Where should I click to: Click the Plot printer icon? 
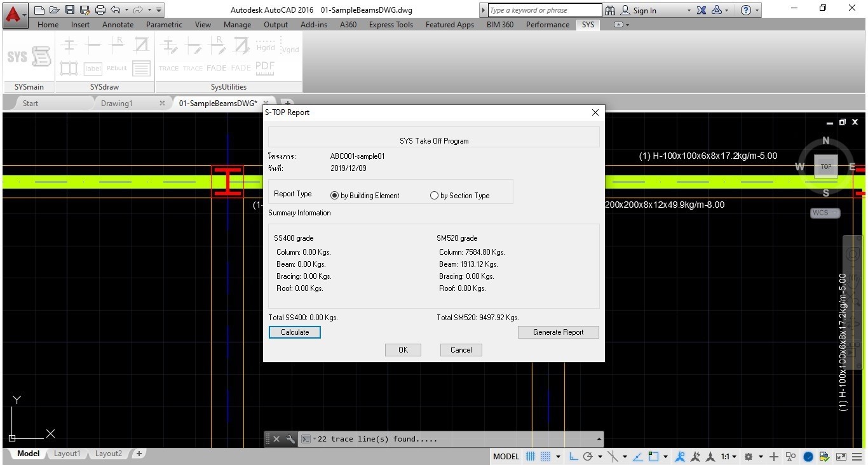pyautogui.click(x=100, y=10)
